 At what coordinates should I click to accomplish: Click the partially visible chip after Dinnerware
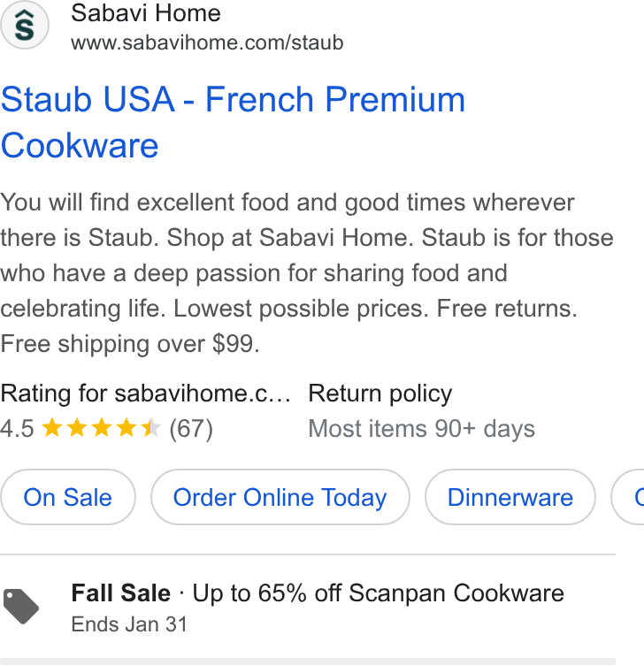tap(628, 497)
